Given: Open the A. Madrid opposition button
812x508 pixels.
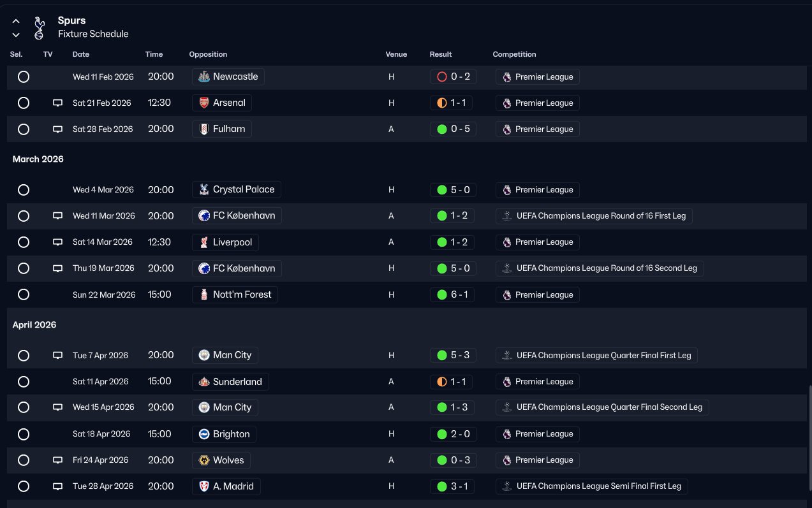Looking at the screenshot, I should (226, 486).
